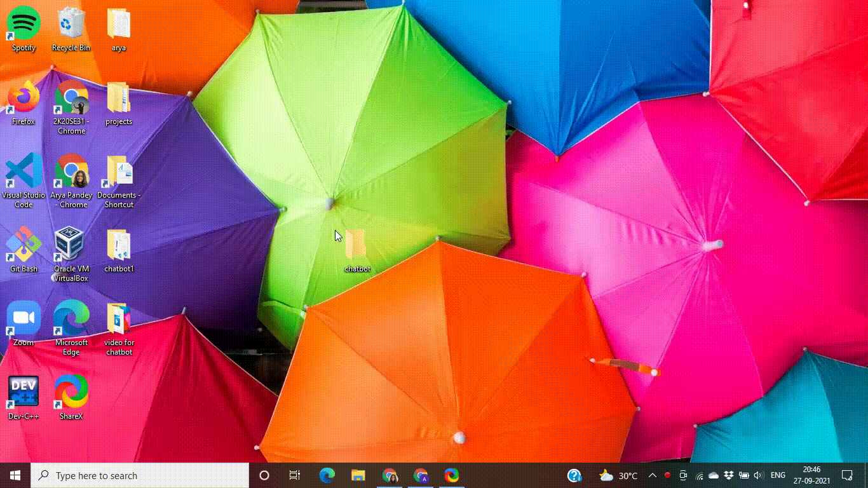Open the weather widget showing 30°C
The image size is (868, 488).
tap(618, 475)
